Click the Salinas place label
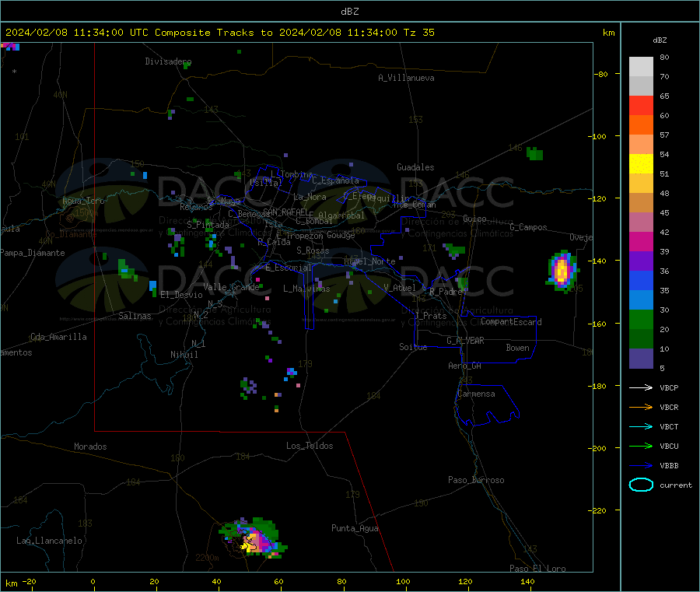The image size is (700, 592). pyautogui.click(x=135, y=316)
